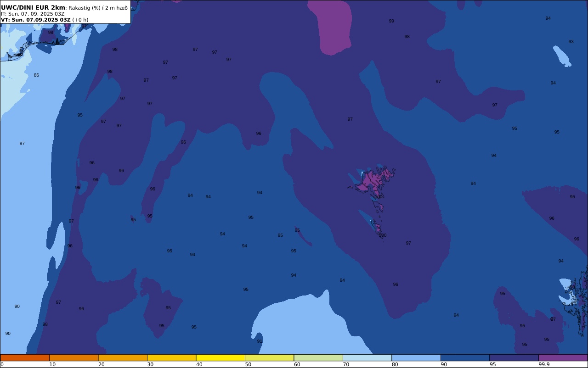Click the 100 value on the southernmost Faroe island

click(x=382, y=235)
